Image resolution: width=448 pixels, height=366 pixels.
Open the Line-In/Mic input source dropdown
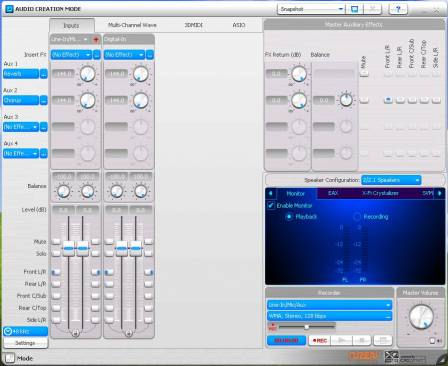coord(85,40)
